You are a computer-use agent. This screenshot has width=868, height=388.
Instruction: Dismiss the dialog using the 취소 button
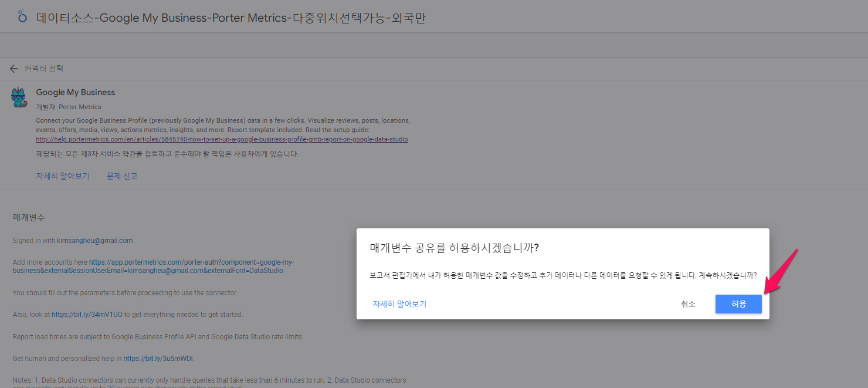click(x=689, y=303)
